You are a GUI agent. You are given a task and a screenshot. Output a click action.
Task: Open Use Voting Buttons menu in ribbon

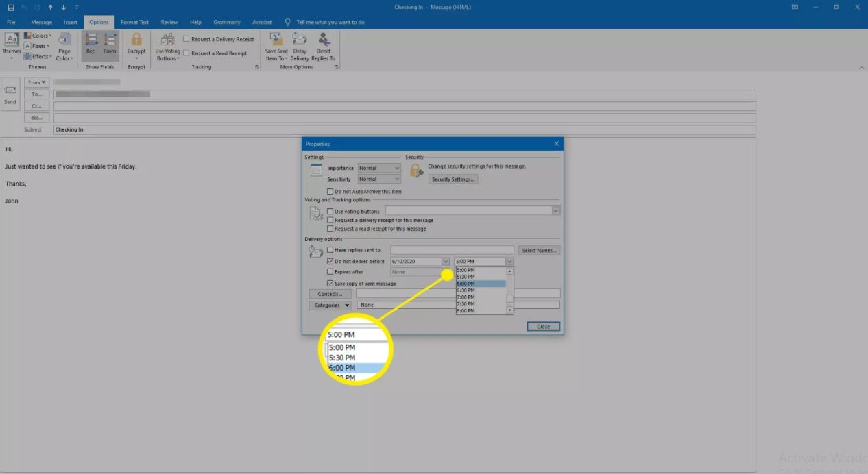coord(167,47)
